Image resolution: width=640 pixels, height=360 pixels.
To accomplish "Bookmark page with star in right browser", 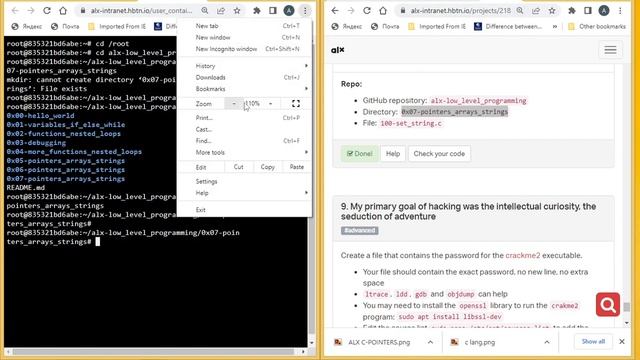I will pos(552,11).
